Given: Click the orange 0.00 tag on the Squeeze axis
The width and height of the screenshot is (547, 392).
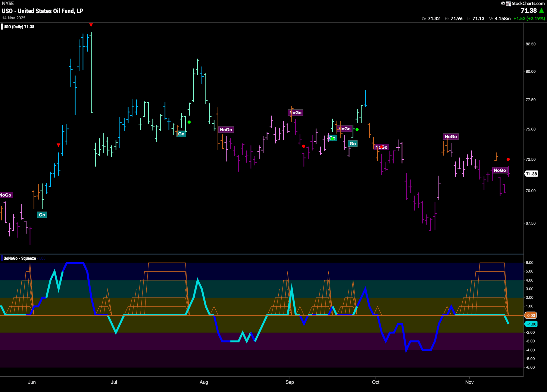Looking at the screenshot, I should 531,315.
